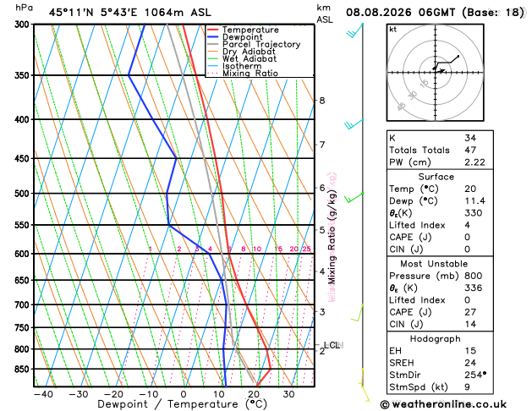
Task: Click the weatheronline.co.uk copyright link
Action: [x=443, y=404]
